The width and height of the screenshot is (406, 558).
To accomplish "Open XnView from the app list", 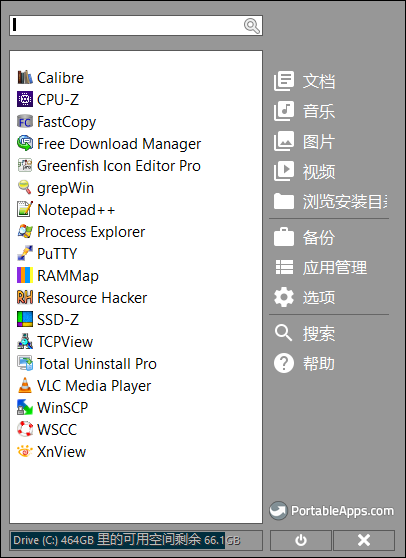I will 52,452.
